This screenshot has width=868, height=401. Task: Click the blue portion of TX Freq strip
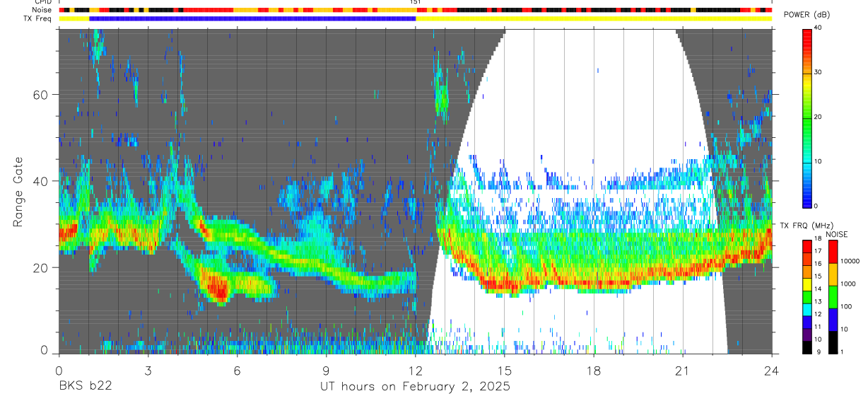[x=252, y=18]
